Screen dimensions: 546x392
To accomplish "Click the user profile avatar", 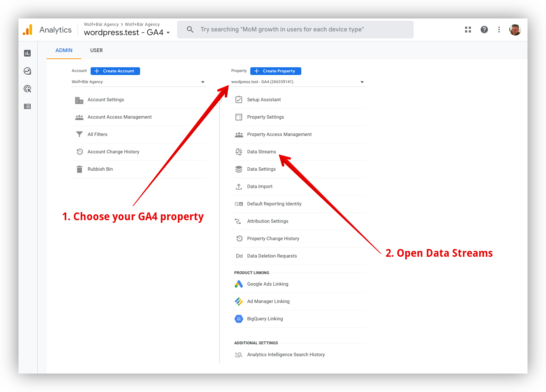I will (x=515, y=30).
